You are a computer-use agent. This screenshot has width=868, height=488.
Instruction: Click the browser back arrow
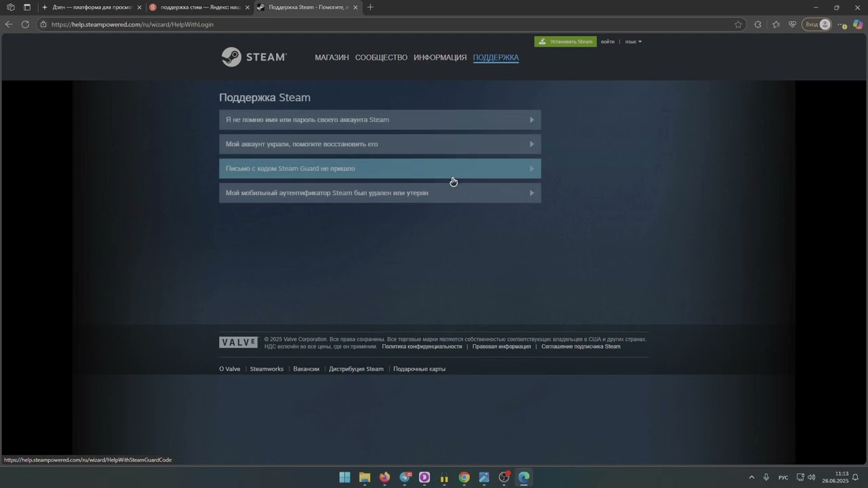[9, 24]
